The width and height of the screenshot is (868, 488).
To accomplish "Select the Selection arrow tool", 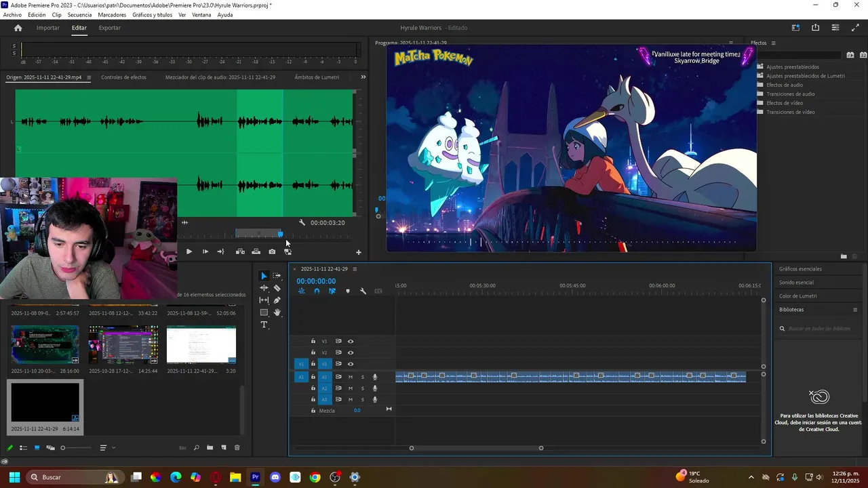I will pos(264,276).
